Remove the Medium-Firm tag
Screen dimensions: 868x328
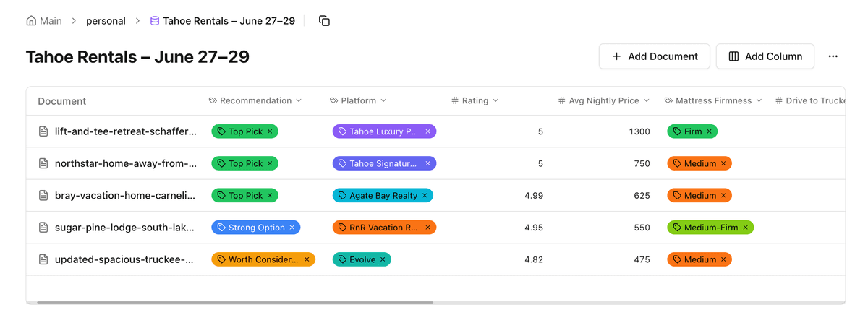click(x=745, y=228)
